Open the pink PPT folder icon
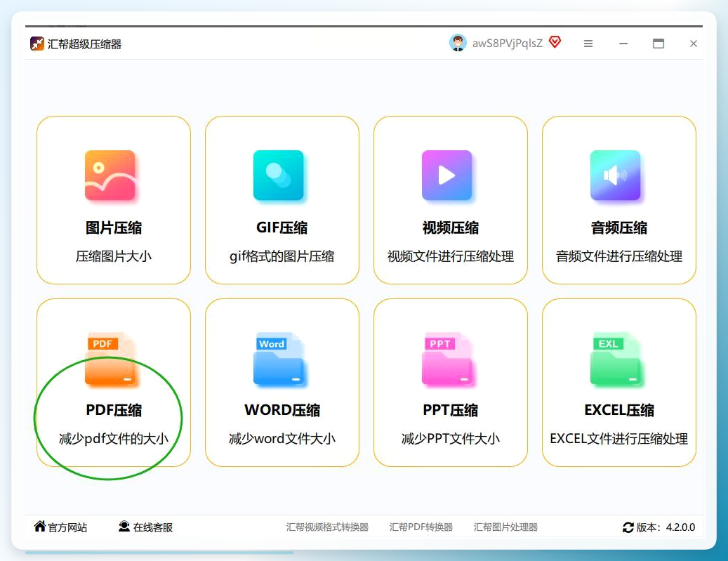This screenshot has width=728, height=561. coord(448,359)
